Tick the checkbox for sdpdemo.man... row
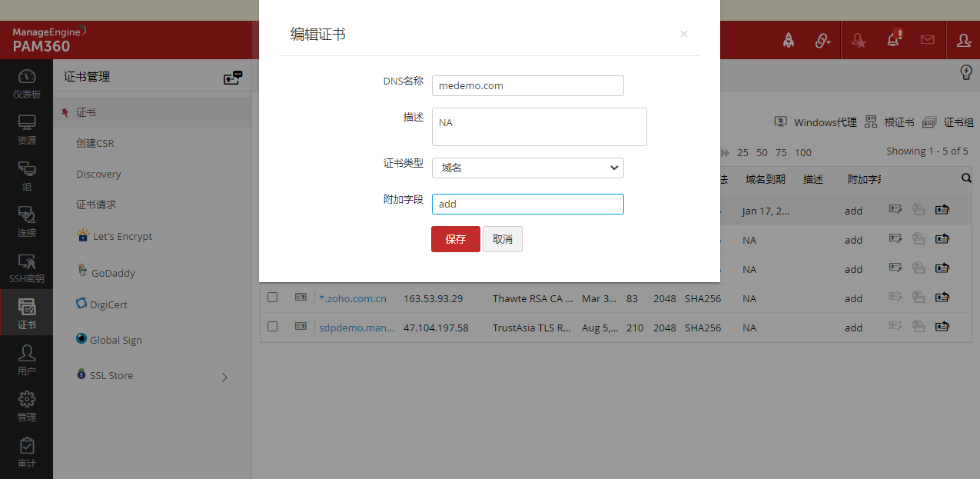This screenshot has width=980, height=479. click(272, 326)
